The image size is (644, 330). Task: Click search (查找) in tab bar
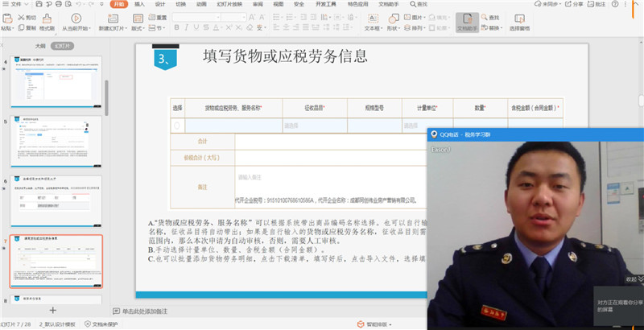419,4
